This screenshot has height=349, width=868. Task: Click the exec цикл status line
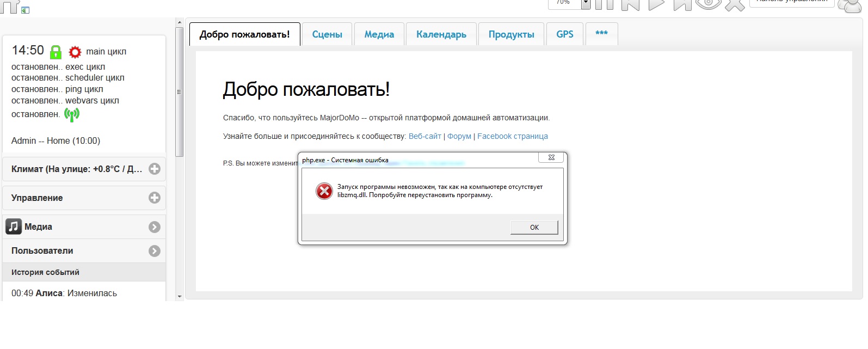click(85, 67)
